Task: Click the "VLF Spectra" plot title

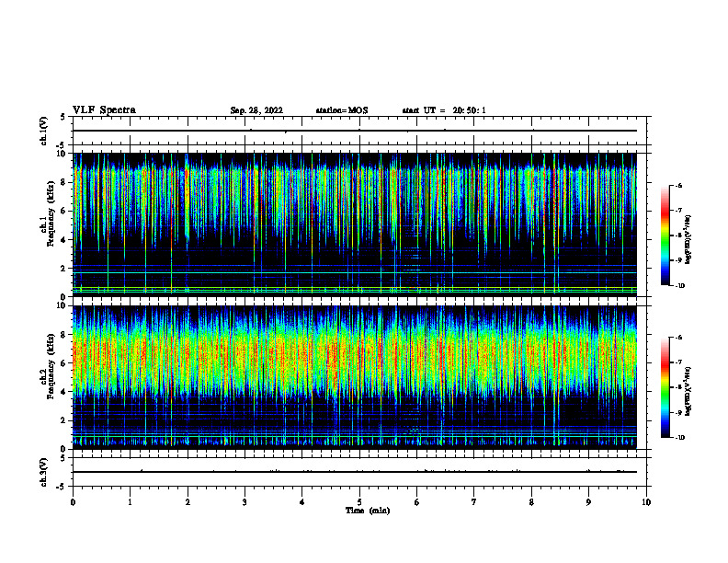Action: [104, 110]
